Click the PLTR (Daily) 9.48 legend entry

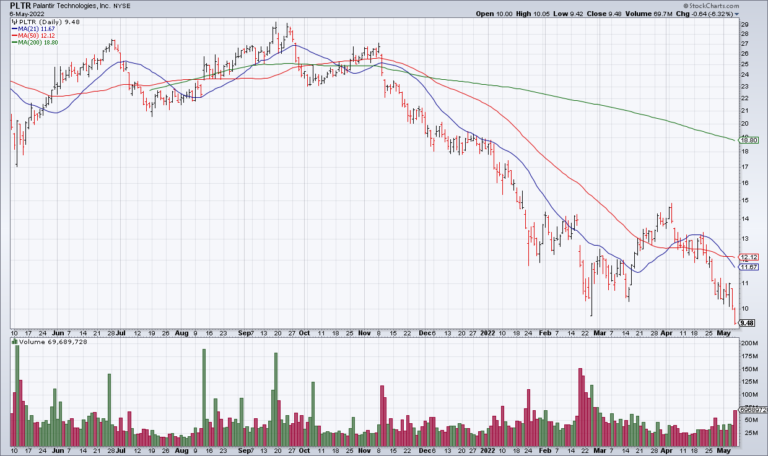(48, 22)
